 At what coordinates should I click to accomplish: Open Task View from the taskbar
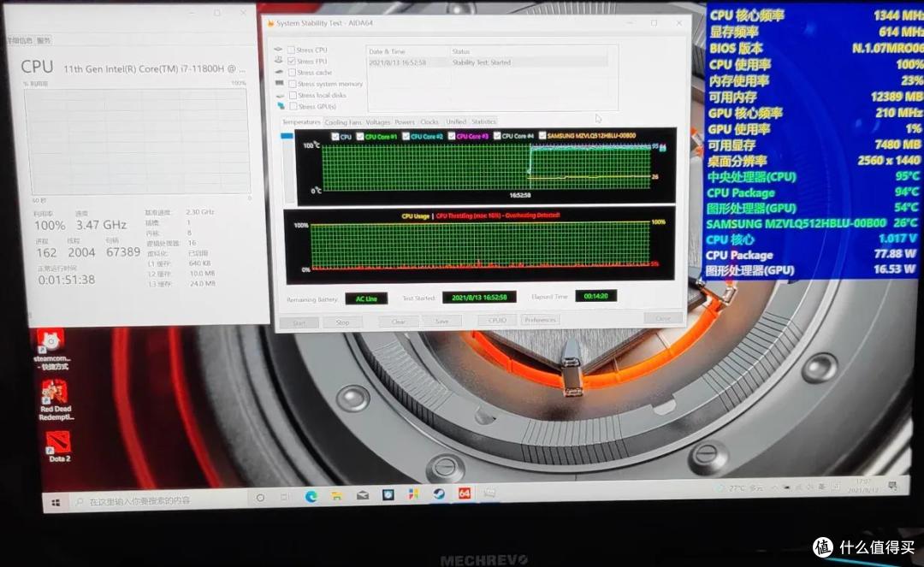(285, 497)
